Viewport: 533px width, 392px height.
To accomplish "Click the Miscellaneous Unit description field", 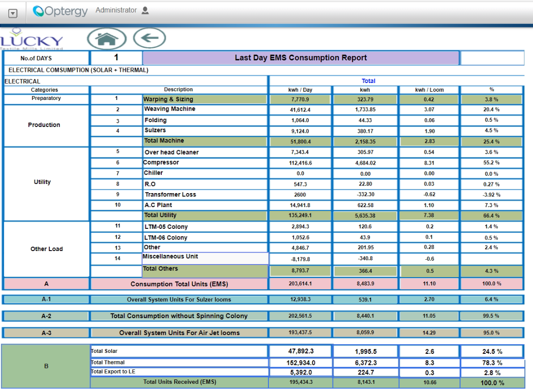I will (205, 258).
